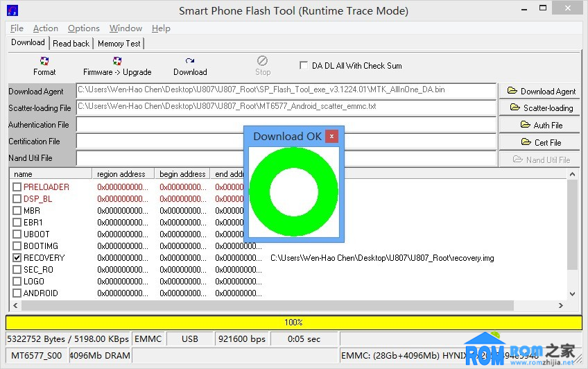
Task: Switch to the Read back tab
Action: point(71,43)
